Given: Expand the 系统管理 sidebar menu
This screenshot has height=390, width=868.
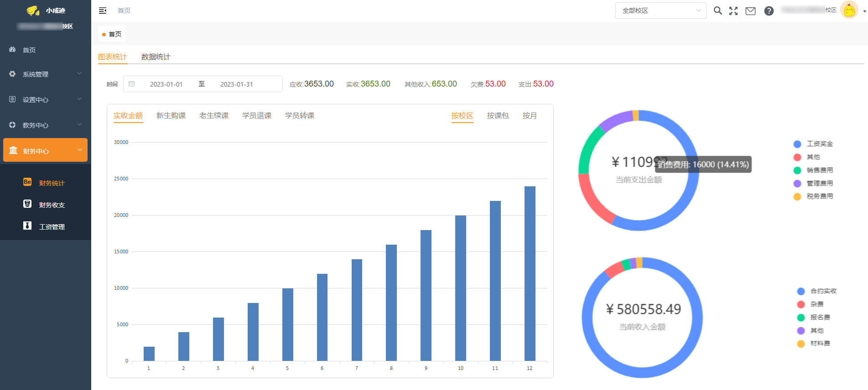Looking at the screenshot, I should tap(45, 74).
